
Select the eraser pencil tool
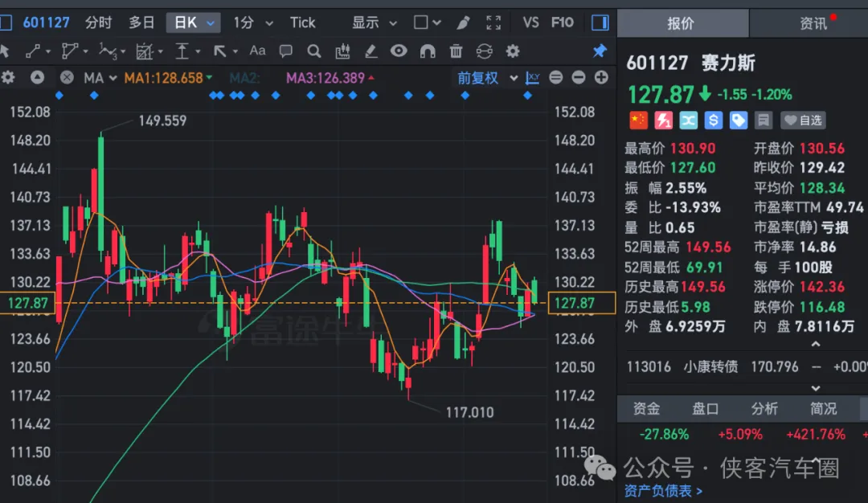tap(371, 51)
